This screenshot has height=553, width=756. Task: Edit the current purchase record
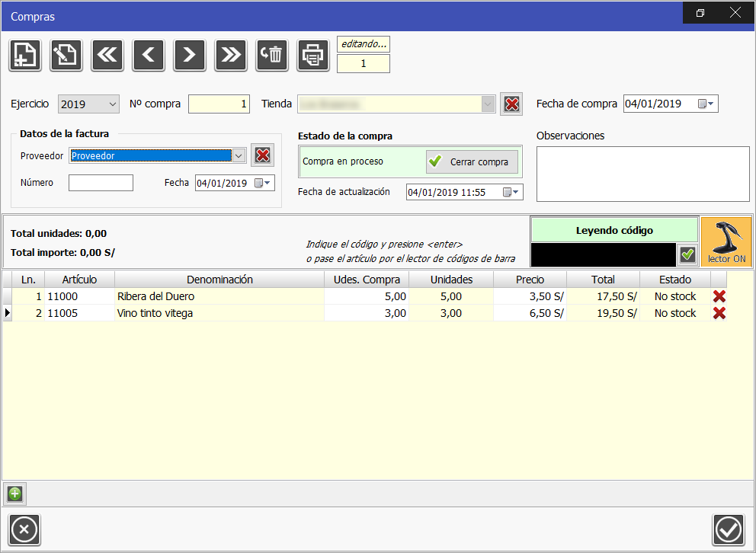(x=66, y=55)
